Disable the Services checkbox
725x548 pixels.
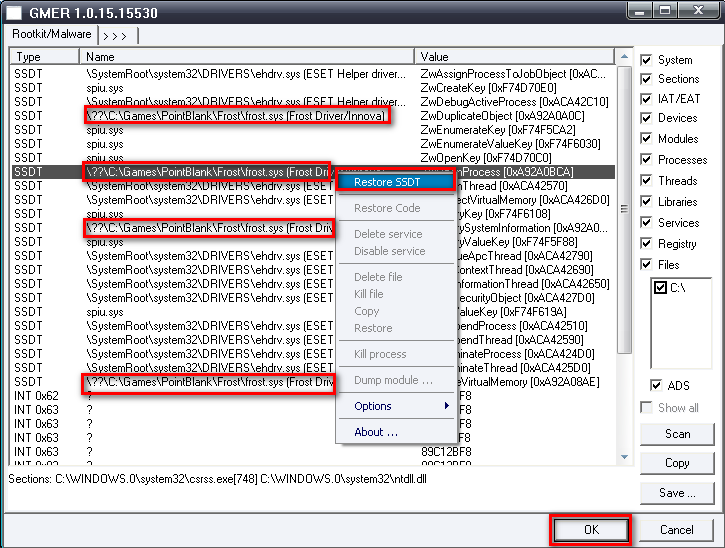pos(646,222)
